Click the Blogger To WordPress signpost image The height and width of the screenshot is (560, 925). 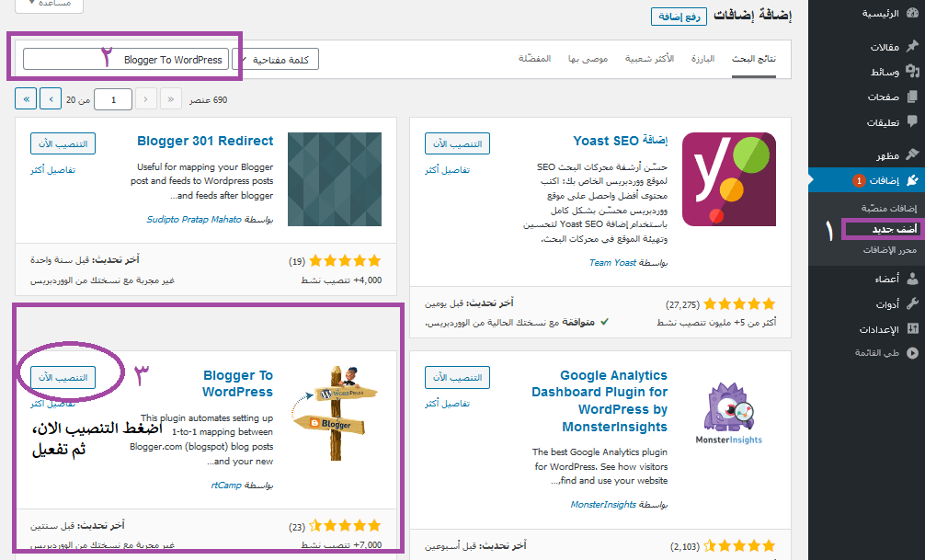(335, 413)
